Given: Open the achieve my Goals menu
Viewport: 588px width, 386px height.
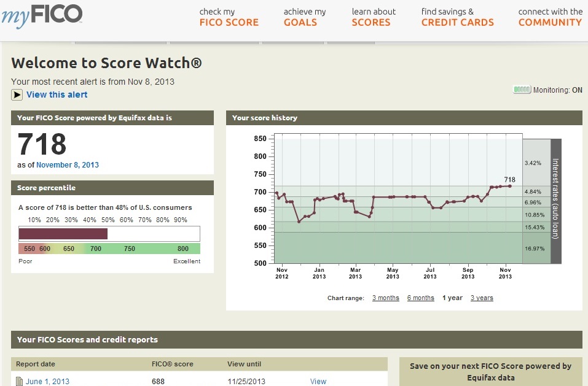Looking at the screenshot, I should pyautogui.click(x=305, y=17).
